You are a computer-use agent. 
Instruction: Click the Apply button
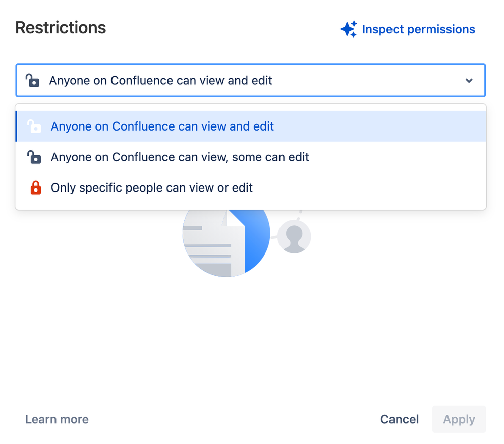[459, 419]
